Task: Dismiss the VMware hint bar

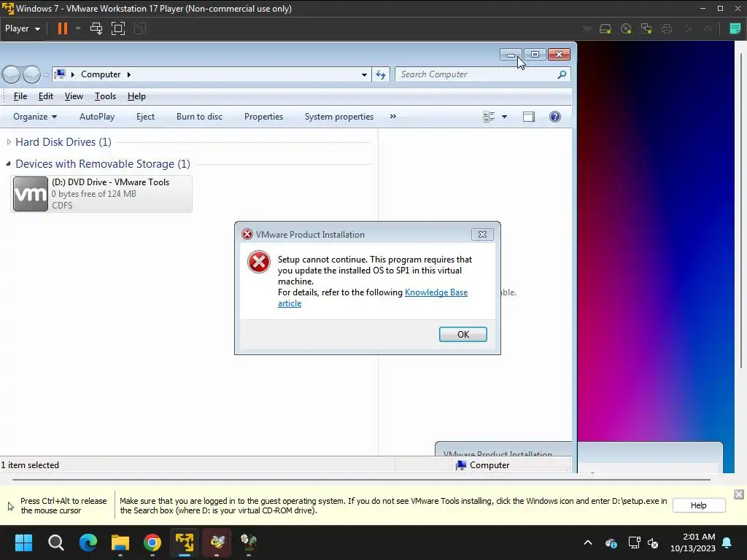Action: 739,494
